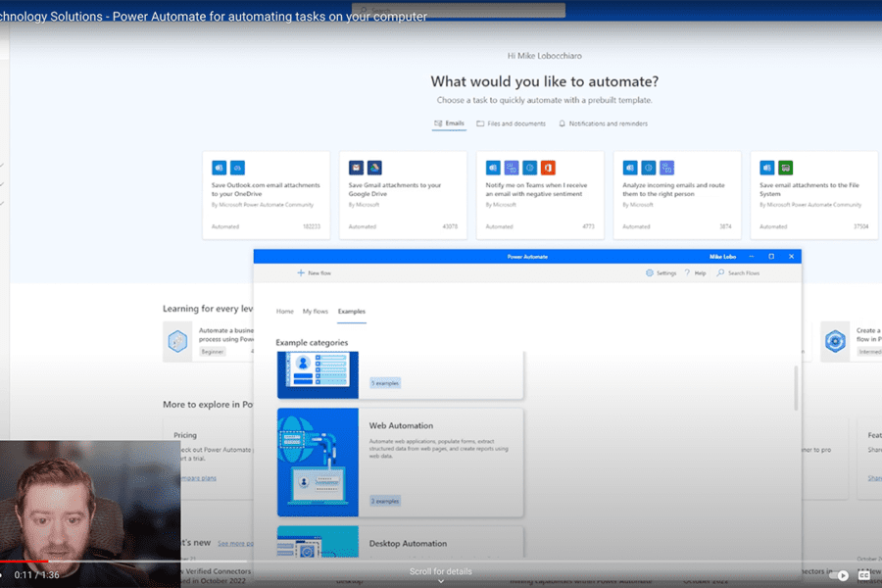Screen dimensions: 882x588
Task: Click the 'Example categories' heading
Action: coord(312,343)
